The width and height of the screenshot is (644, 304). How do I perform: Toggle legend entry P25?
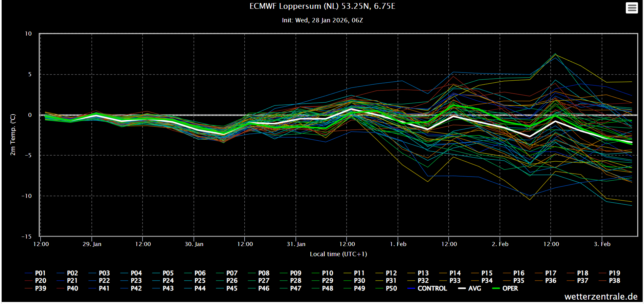(195, 281)
